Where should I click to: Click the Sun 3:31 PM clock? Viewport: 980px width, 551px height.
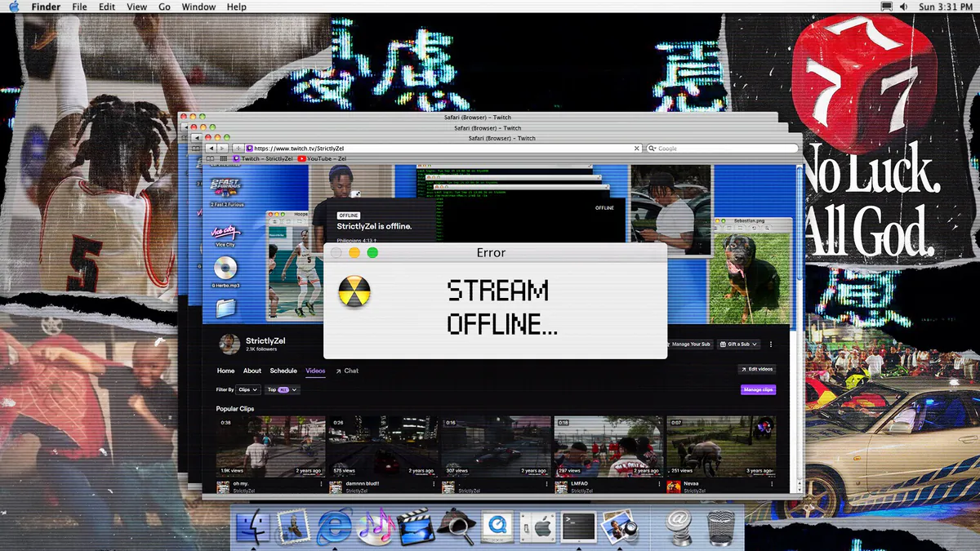coord(946,7)
